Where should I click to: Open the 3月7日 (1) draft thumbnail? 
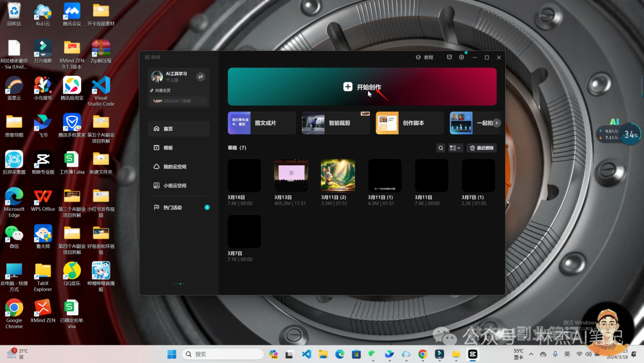(x=478, y=176)
